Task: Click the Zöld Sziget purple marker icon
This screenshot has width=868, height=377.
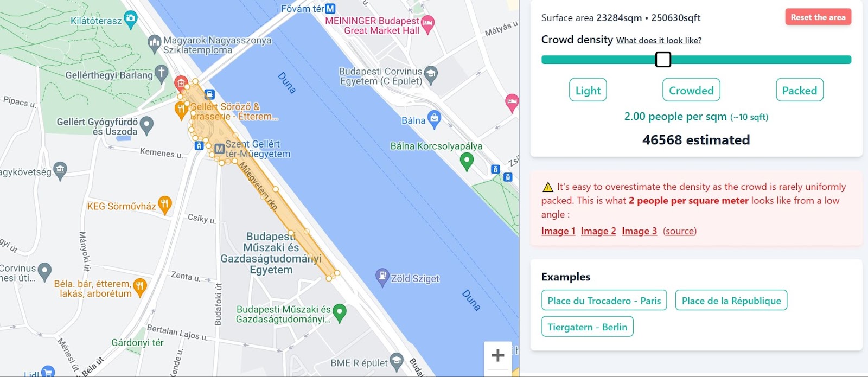Action: coord(382,277)
